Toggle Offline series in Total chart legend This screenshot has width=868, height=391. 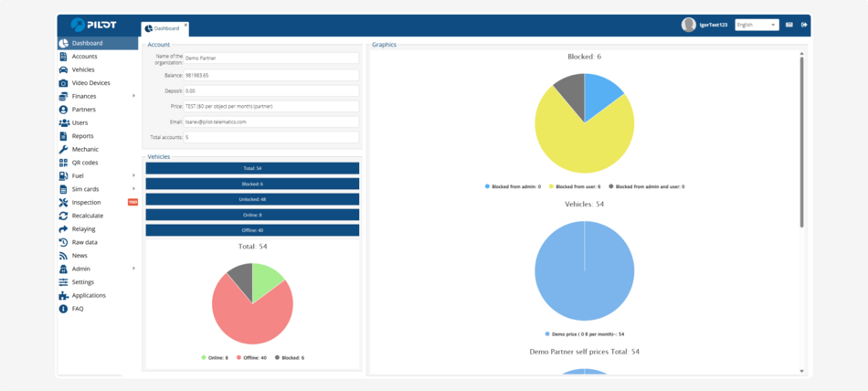tap(251, 357)
